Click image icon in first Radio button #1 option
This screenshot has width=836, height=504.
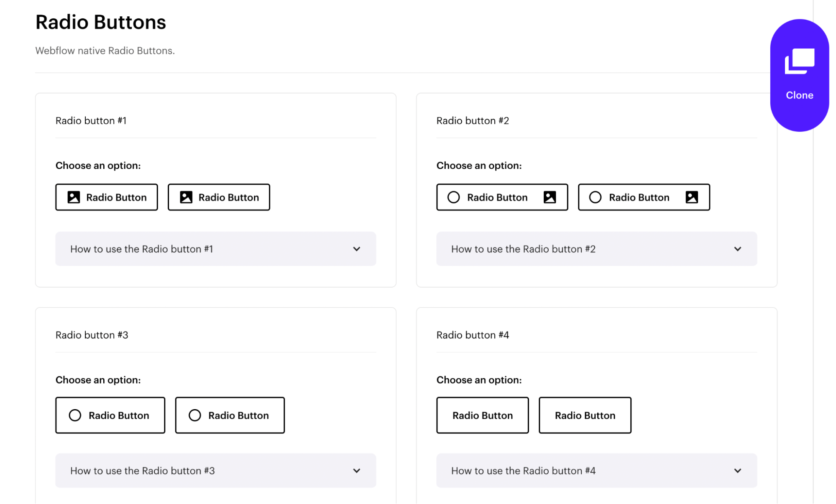pos(74,197)
